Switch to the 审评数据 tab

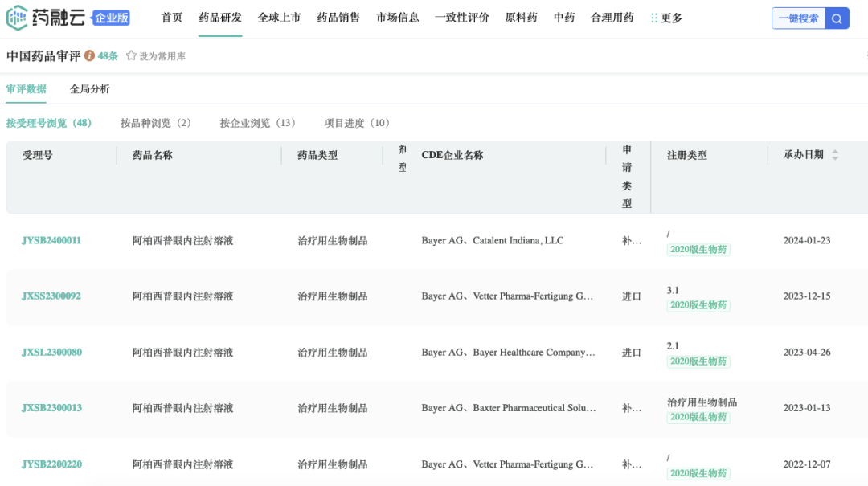26,89
